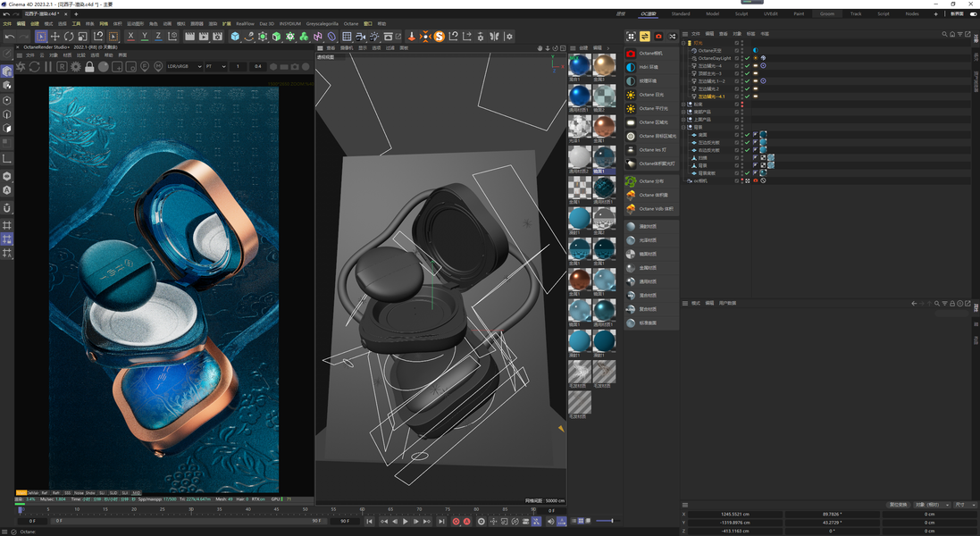Viewport: 980px width, 536px height.
Task: Add Octane target area light item
Action: [x=651, y=136]
